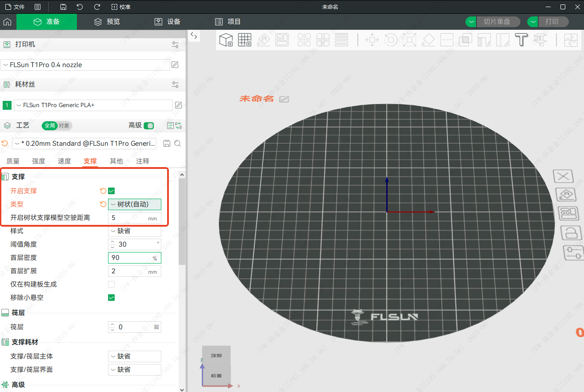Click the Add model cube icon
The width and height of the screenshot is (584, 392).
coord(226,40)
